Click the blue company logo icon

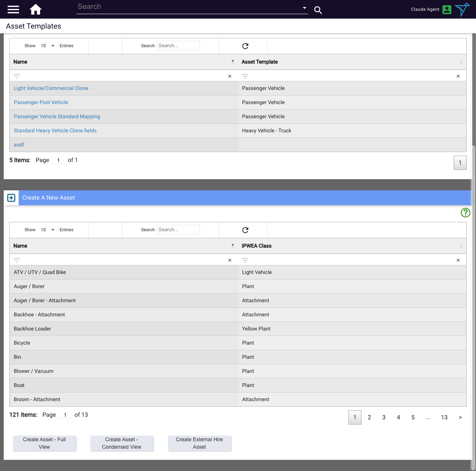462,9
